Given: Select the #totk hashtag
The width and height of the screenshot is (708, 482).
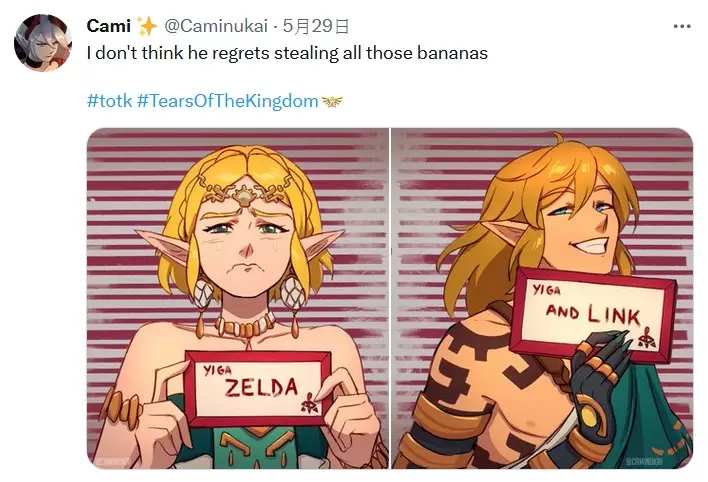Looking at the screenshot, I should 109,101.
